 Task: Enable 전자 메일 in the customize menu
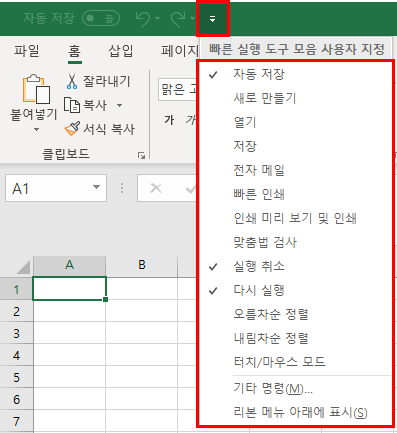tap(295, 170)
